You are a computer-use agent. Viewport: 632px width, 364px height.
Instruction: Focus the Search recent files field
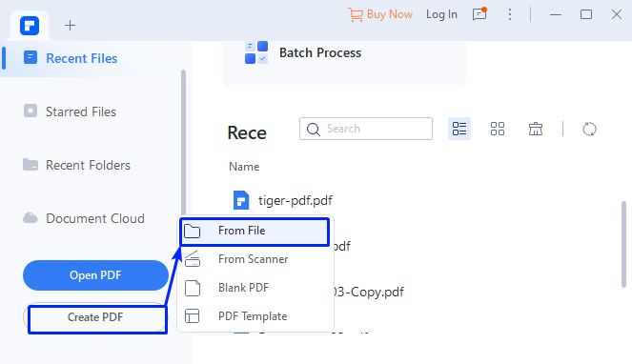[366, 129]
